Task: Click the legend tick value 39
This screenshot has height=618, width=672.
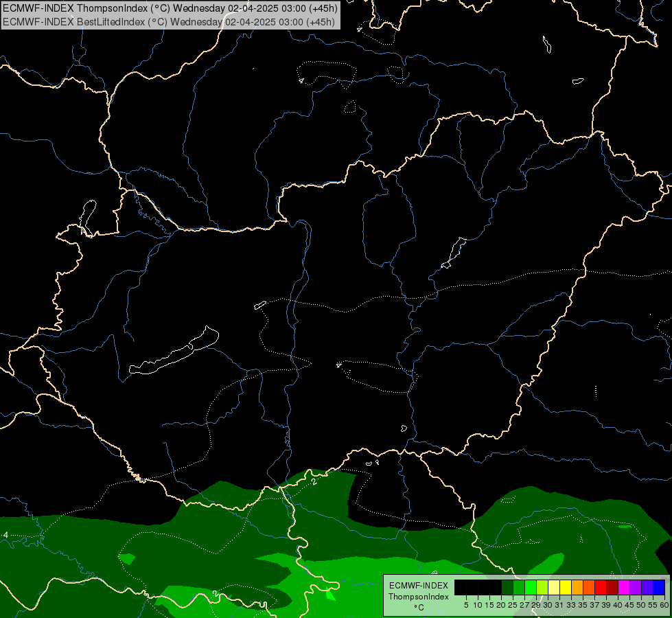Action: coord(606,605)
